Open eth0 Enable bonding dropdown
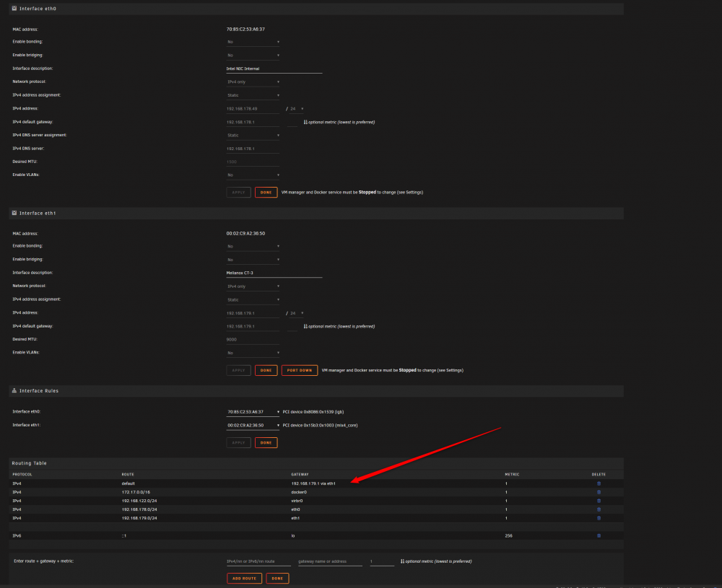This screenshot has width=722, height=588. (x=253, y=42)
